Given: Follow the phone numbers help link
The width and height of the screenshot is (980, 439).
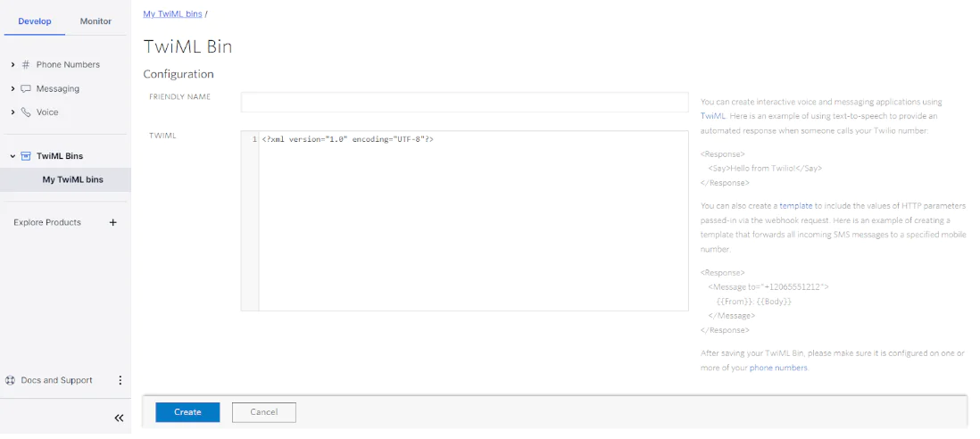Looking at the screenshot, I should tap(778, 368).
